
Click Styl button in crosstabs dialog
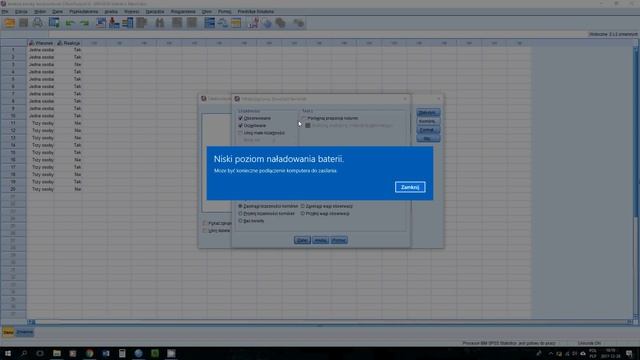click(427, 139)
